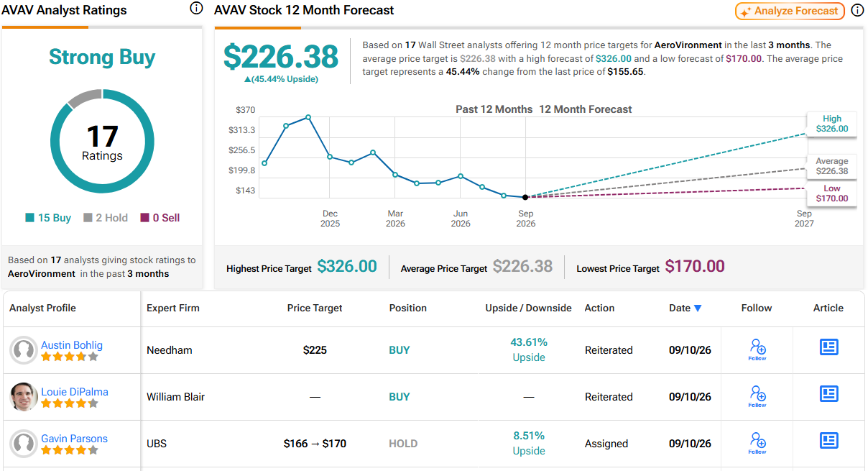Select Sep 2026 point on price chart
This screenshot has height=471, width=868.
click(525, 197)
